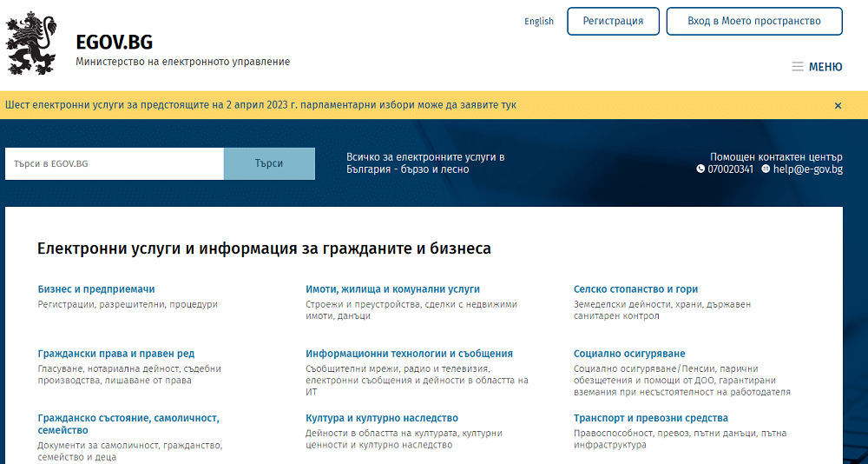Click the email icon beside help@e-gov.bg
Viewport: 868px width, 464px height.
click(766, 169)
